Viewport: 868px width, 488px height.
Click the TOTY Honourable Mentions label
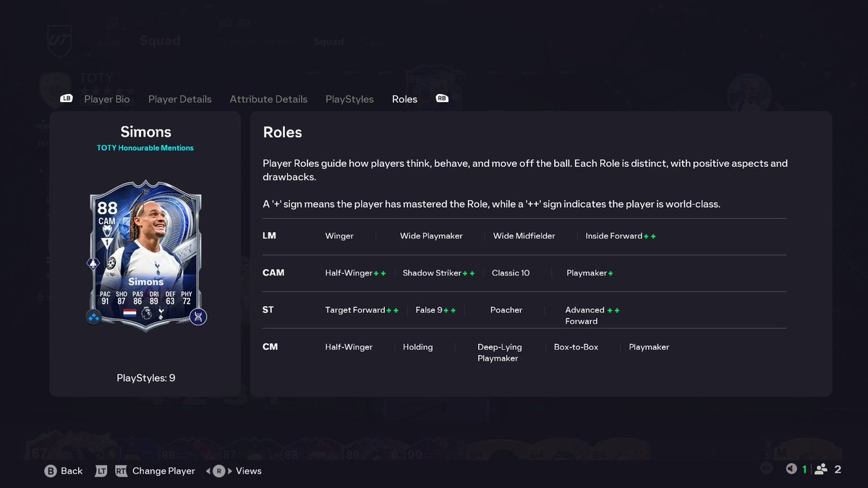click(x=145, y=147)
